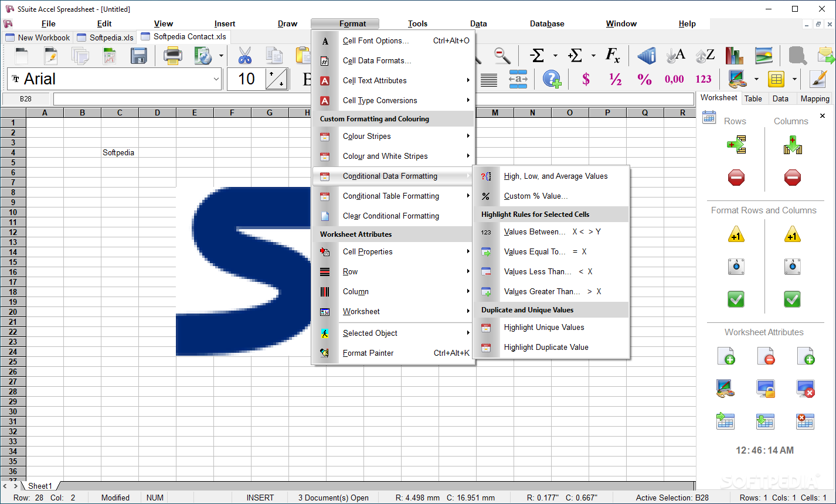This screenshot has height=504, width=836.
Task: Open the Arial font name dropdown
Action: pos(216,79)
